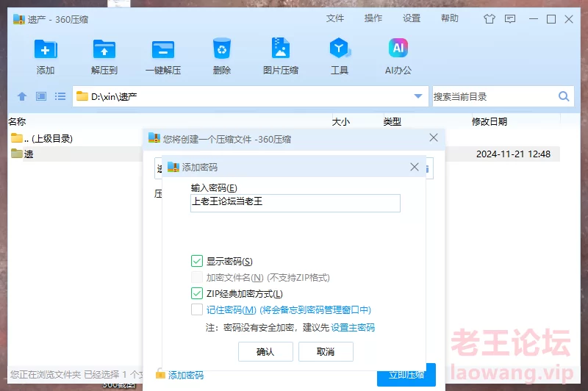This screenshot has height=391, width=588.
Task: Click the 添加密码 link at dialog bottom
Action: point(186,375)
